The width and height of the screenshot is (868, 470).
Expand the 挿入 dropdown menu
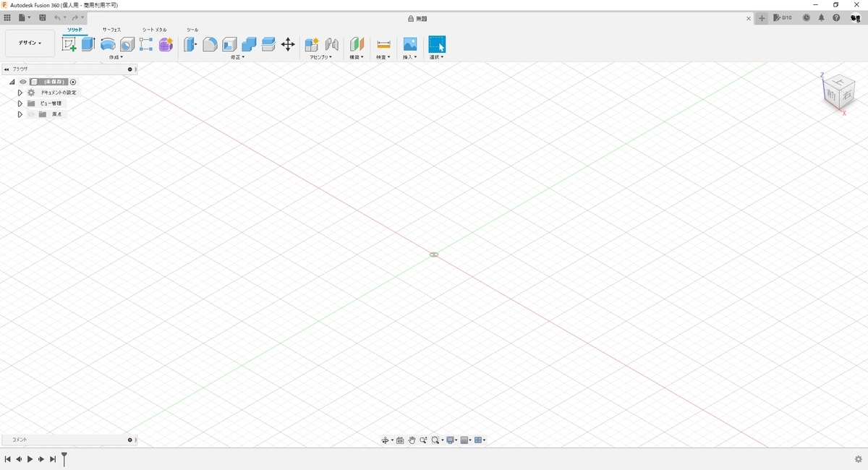409,57
